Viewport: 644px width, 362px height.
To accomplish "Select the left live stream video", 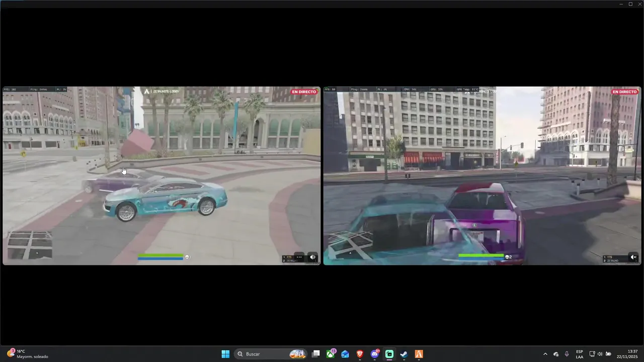I will [x=162, y=175].
